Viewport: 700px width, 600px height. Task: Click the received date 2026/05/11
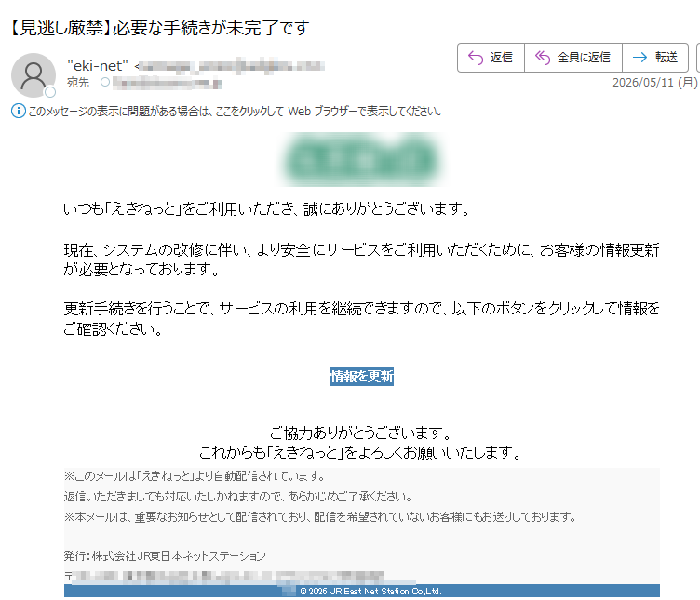(654, 83)
